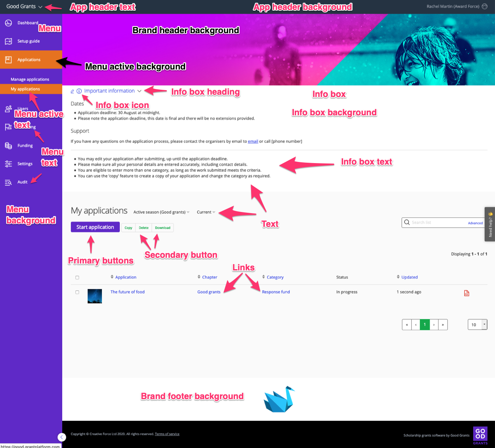Open the Terms of service footer link
This screenshot has width=495, height=448.
tap(167, 434)
